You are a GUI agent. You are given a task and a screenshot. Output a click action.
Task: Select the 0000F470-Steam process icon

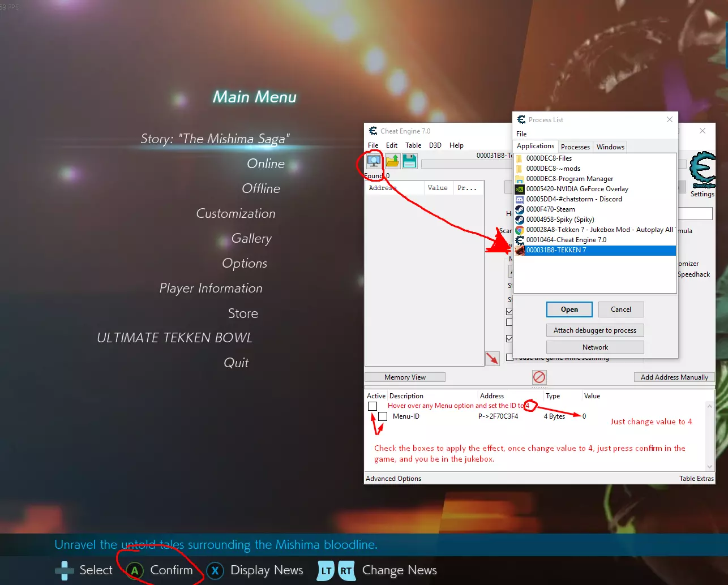[520, 209]
